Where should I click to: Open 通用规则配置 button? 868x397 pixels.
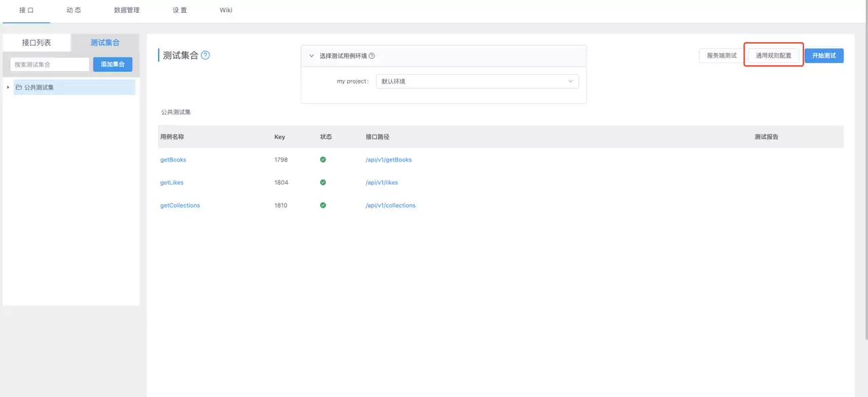coord(774,56)
